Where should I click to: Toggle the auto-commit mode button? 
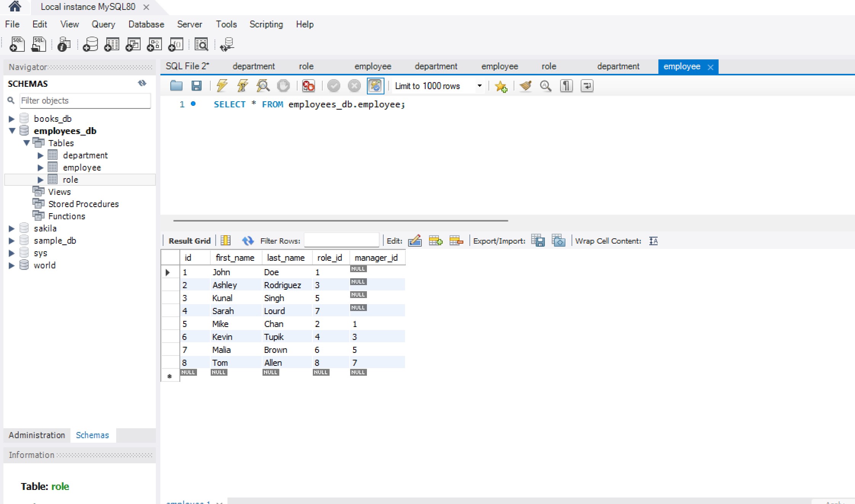tap(375, 86)
